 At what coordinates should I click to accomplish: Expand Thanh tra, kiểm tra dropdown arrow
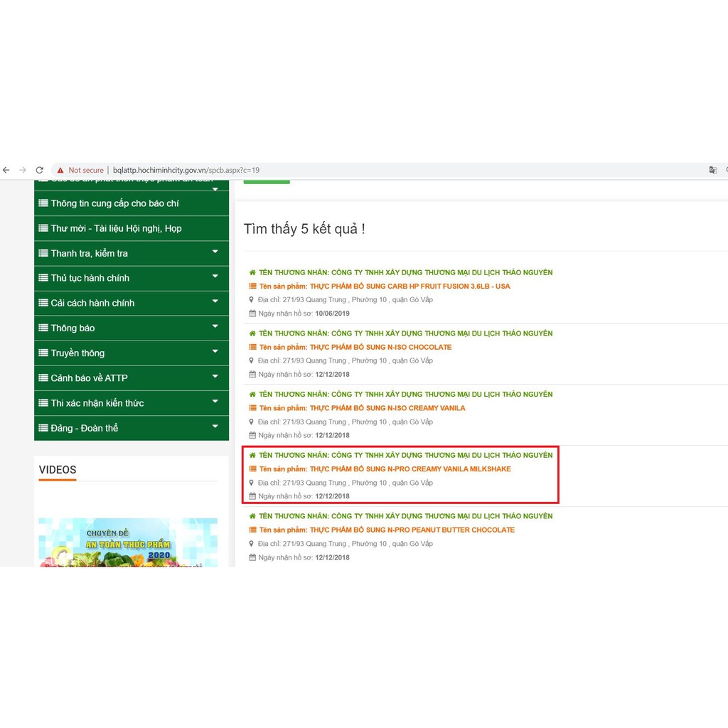pos(215,252)
